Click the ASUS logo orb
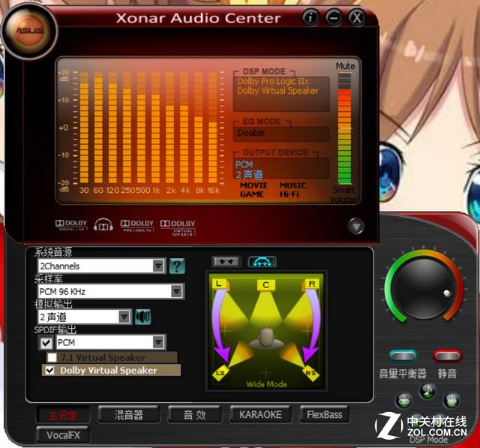 coord(30,31)
